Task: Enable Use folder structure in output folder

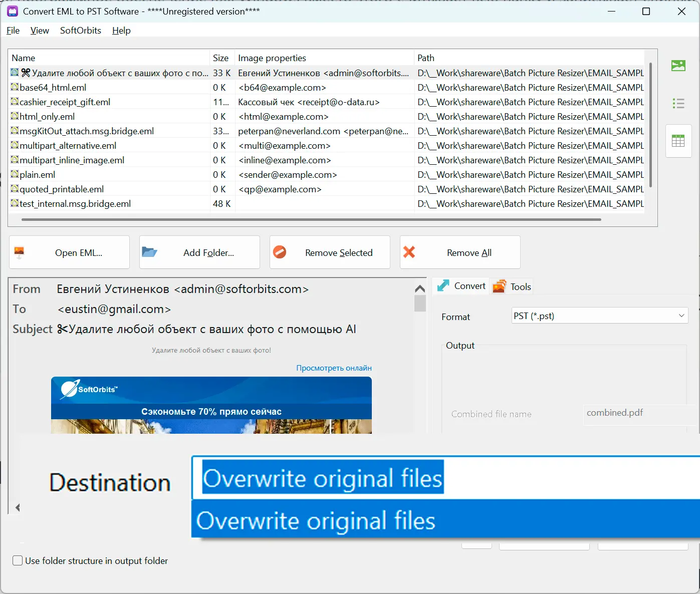Action: pyautogui.click(x=18, y=560)
